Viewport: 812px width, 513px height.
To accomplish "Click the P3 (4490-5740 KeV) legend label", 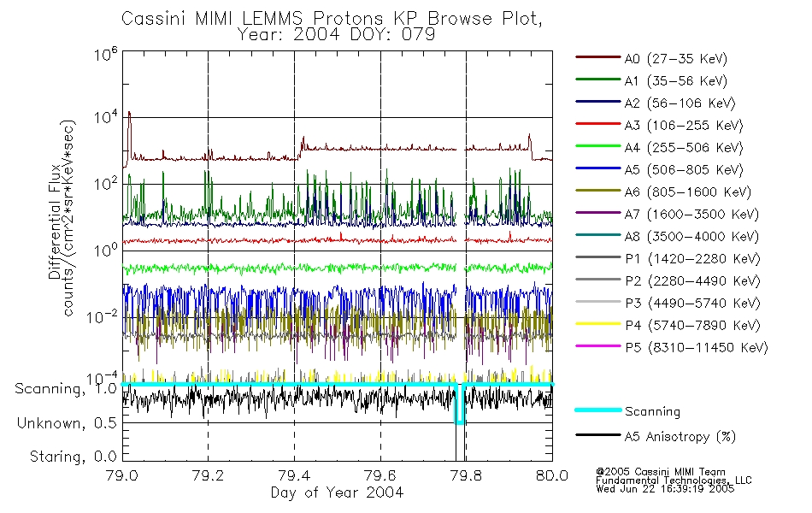I will click(x=692, y=304).
